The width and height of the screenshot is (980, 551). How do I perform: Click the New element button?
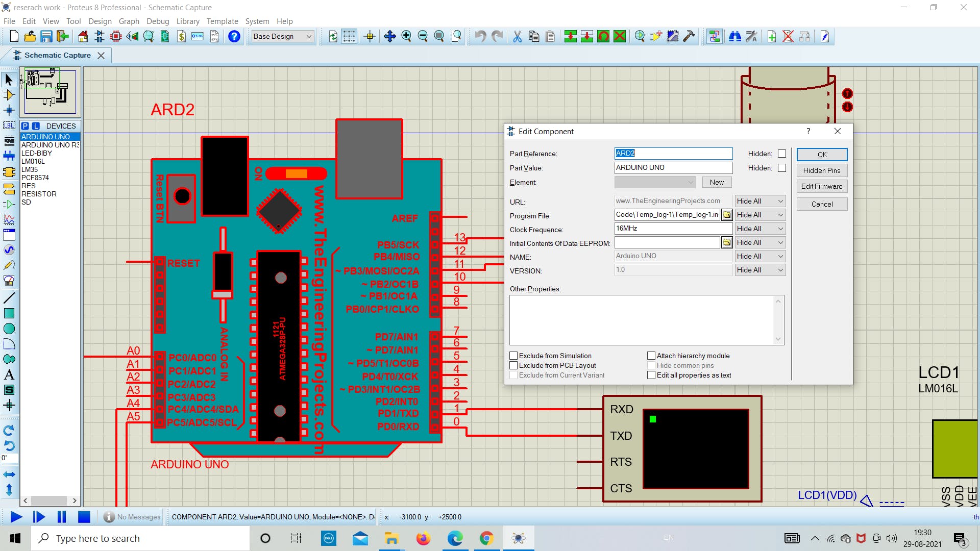(x=717, y=182)
